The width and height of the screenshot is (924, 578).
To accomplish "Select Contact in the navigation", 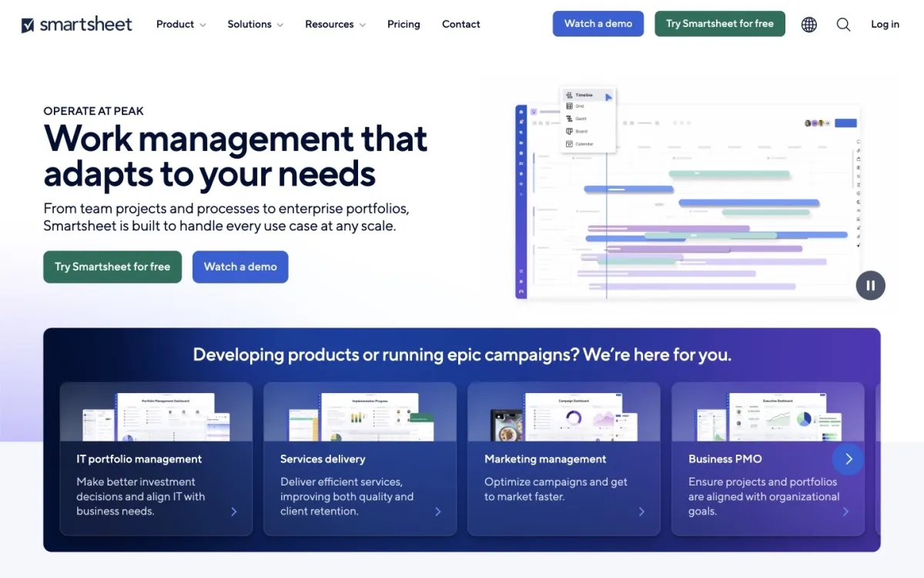I will (x=460, y=24).
